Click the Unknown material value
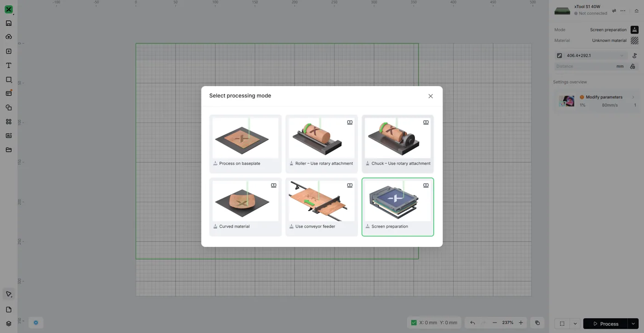This screenshot has width=644, height=333. tap(609, 40)
